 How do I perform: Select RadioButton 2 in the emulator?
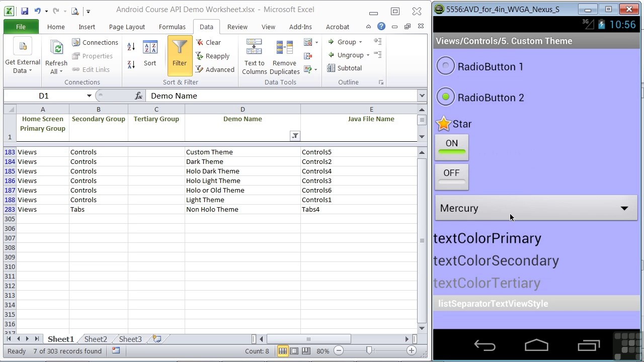[480, 97]
